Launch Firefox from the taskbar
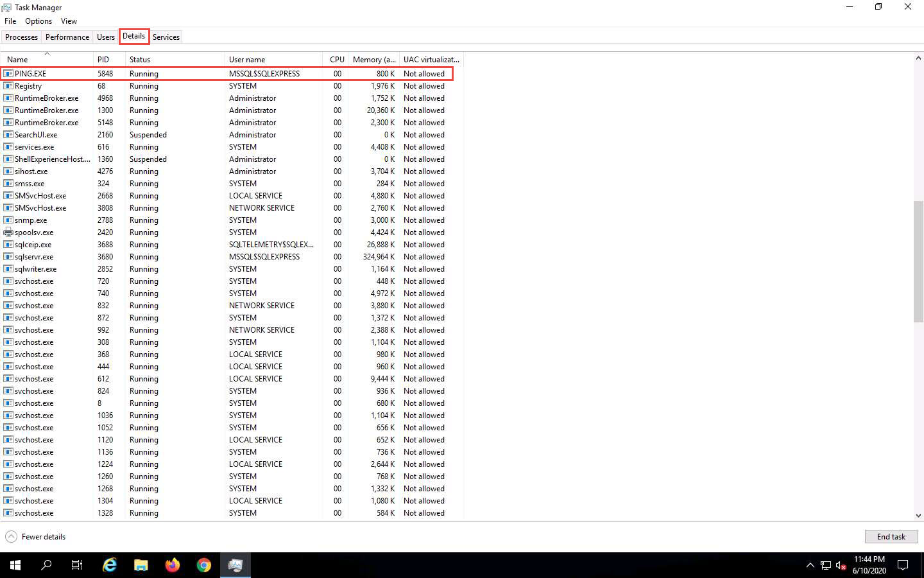 (173, 565)
